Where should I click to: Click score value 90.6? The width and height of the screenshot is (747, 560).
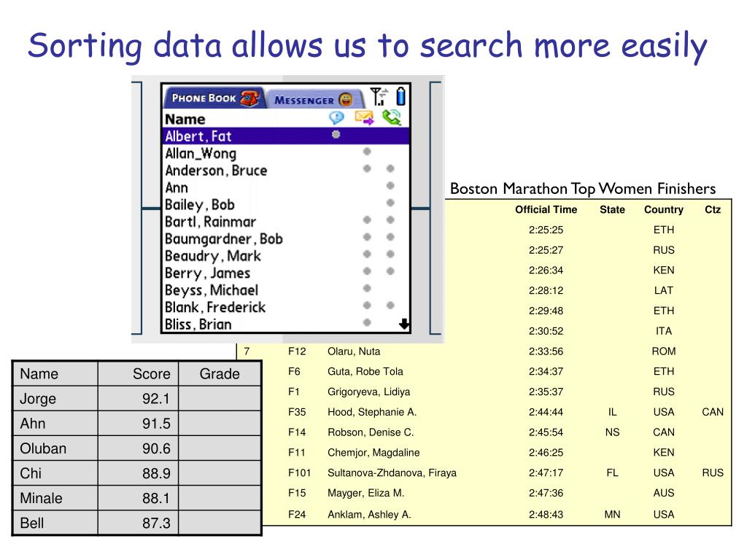point(156,448)
